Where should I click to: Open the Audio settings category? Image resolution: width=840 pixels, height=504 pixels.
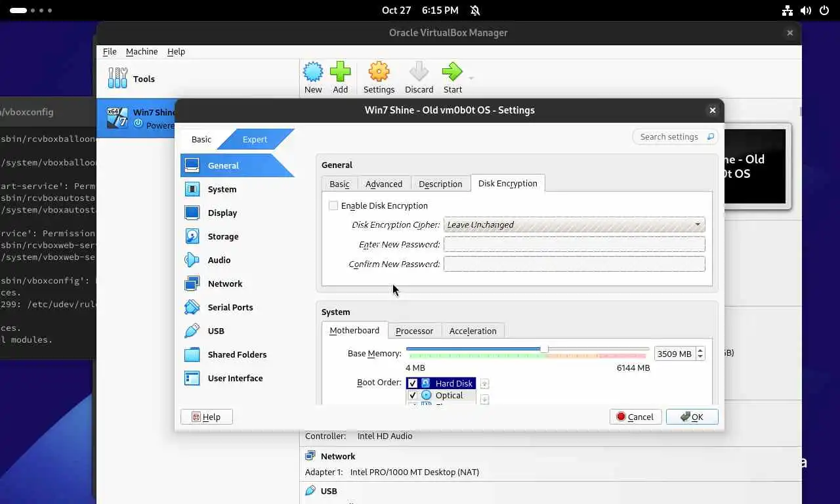238,260
